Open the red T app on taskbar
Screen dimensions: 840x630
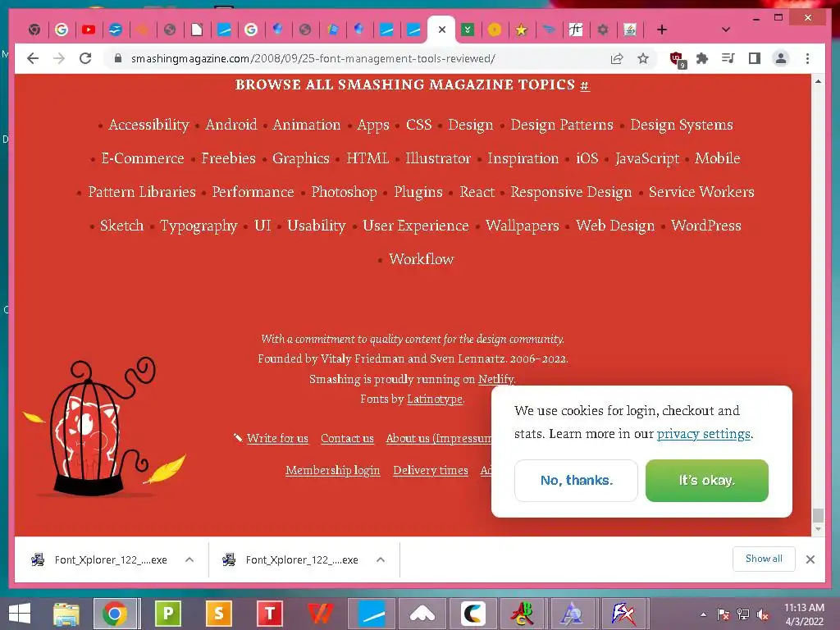click(269, 614)
